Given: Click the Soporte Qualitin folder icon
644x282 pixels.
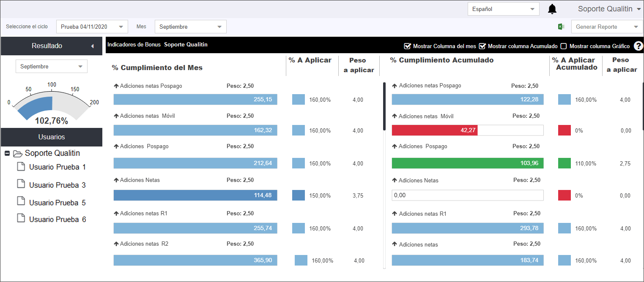Looking at the screenshot, I should 17,153.
